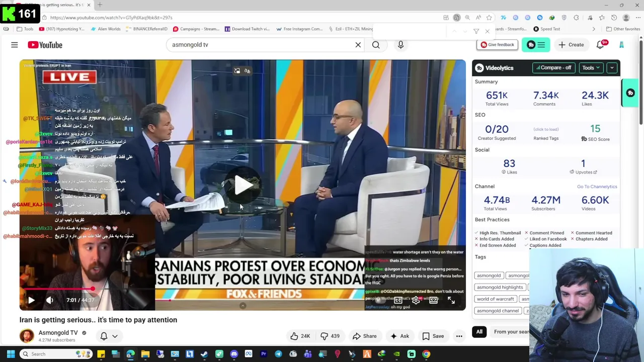Screen dimensions: 644x362
Task: Open 'Speed Test' bookmark
Action: pyautogui.click(x=546, y=29)
